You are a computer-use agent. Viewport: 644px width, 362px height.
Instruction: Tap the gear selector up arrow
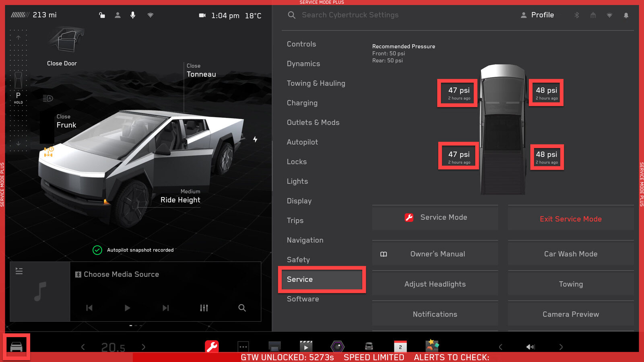[18, 37]
